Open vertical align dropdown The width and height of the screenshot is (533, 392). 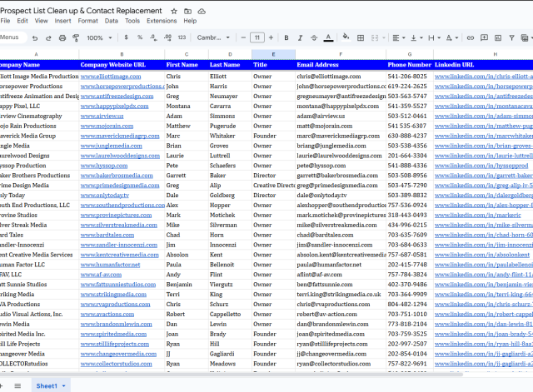[416, 37]
